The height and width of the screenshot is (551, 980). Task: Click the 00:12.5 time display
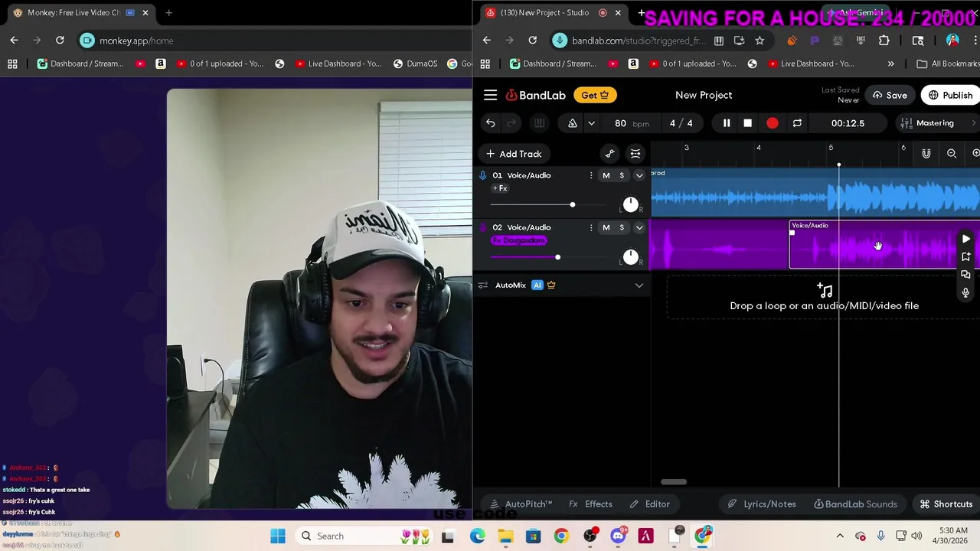point(848,123)
